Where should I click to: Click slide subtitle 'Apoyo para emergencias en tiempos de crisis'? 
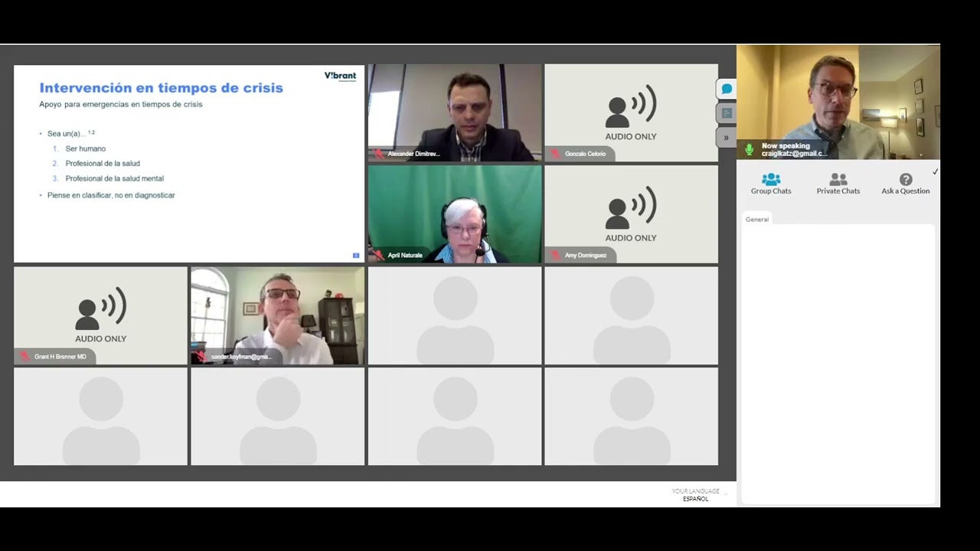121,104
